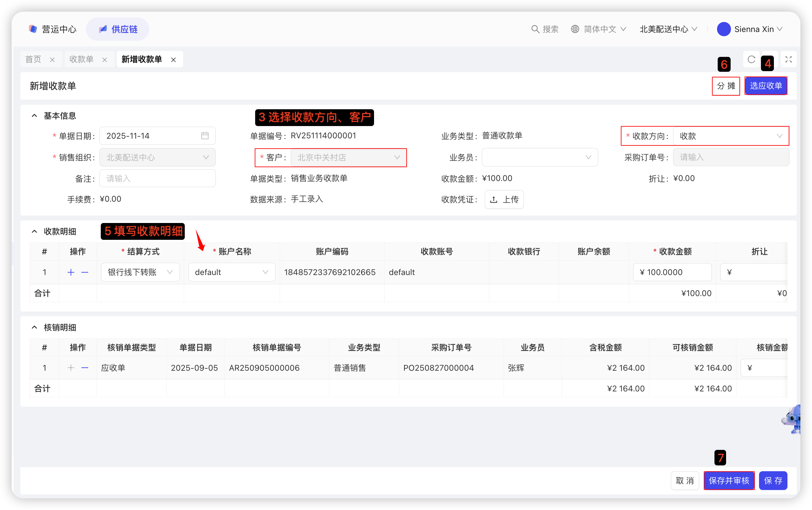
Task: Open the calendar icon in 单据日期 field
Action: [x=204, y=136]
